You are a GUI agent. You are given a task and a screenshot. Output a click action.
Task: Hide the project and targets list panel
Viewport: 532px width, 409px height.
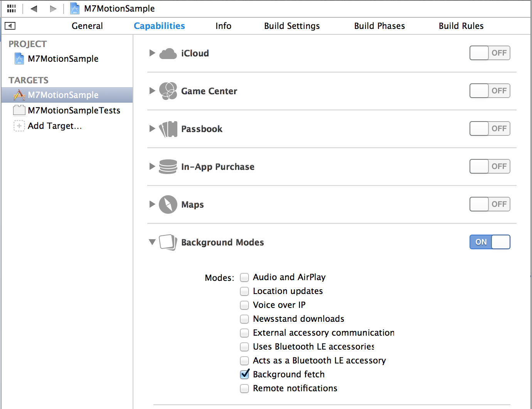10,26
